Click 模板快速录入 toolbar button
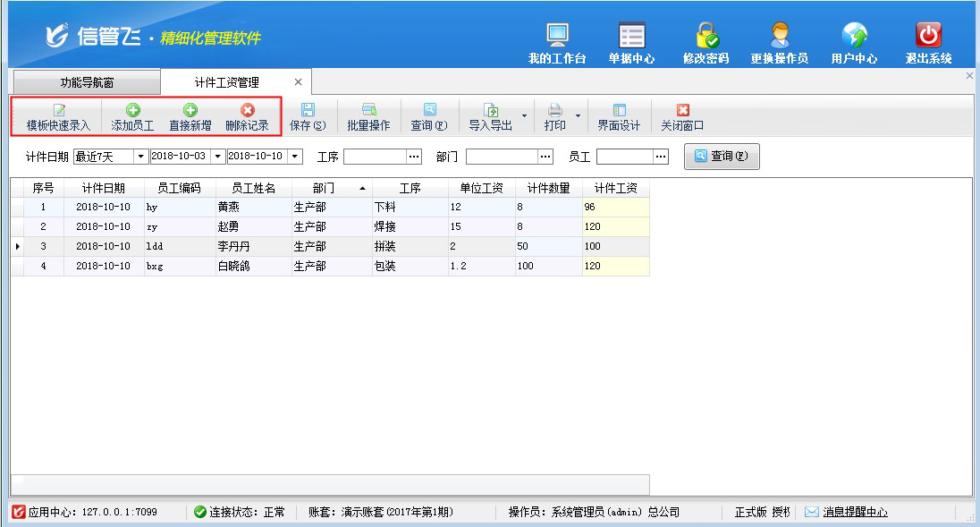The height and width of the screenshot is (527, 980). tap(58, 117)
